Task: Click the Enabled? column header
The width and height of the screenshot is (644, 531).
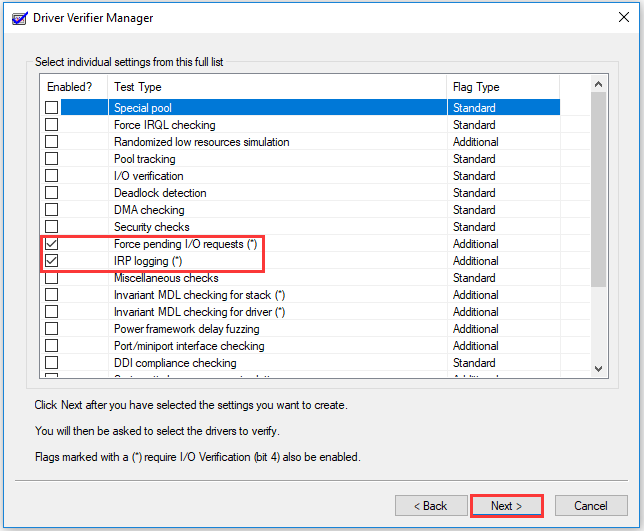Action: 73,87
